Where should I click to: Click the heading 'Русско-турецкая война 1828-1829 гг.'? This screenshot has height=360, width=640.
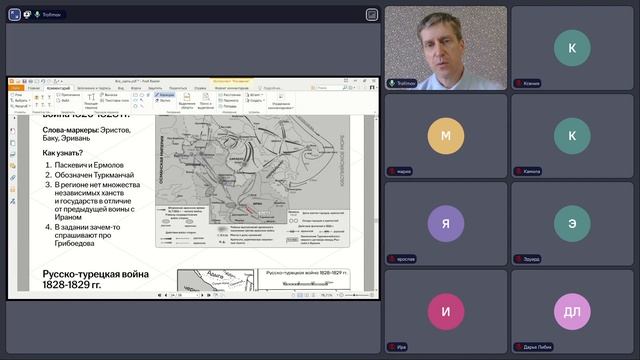pyautogui.click(x=96, y=279)
